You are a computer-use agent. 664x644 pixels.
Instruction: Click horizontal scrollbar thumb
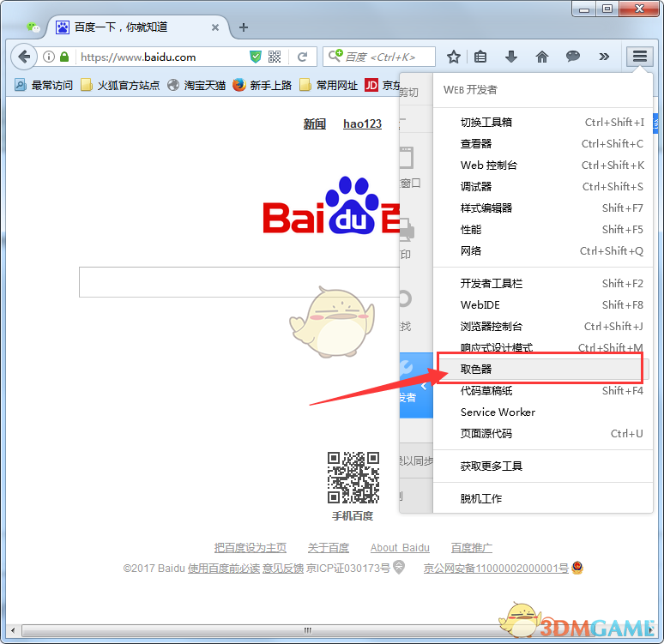308,630
